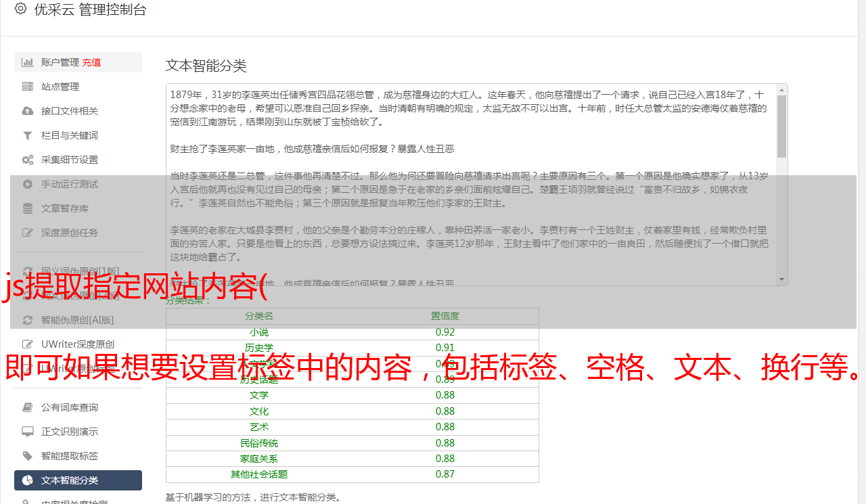Select the 历史学 category cell
This screenshot has width=866, height=504.
click(259, 348)
